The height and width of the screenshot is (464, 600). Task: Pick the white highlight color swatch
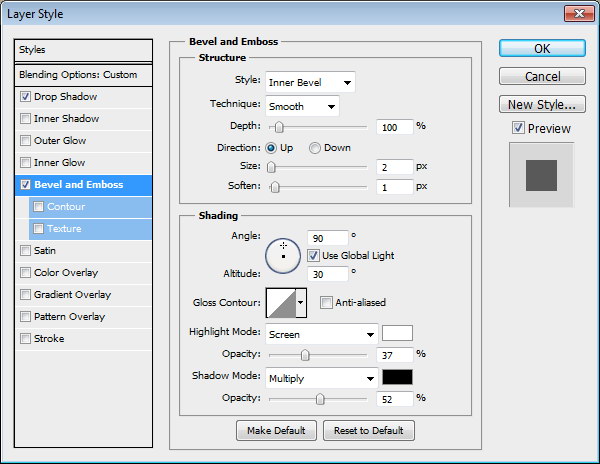pyautogui.click(x=397, y=333)
